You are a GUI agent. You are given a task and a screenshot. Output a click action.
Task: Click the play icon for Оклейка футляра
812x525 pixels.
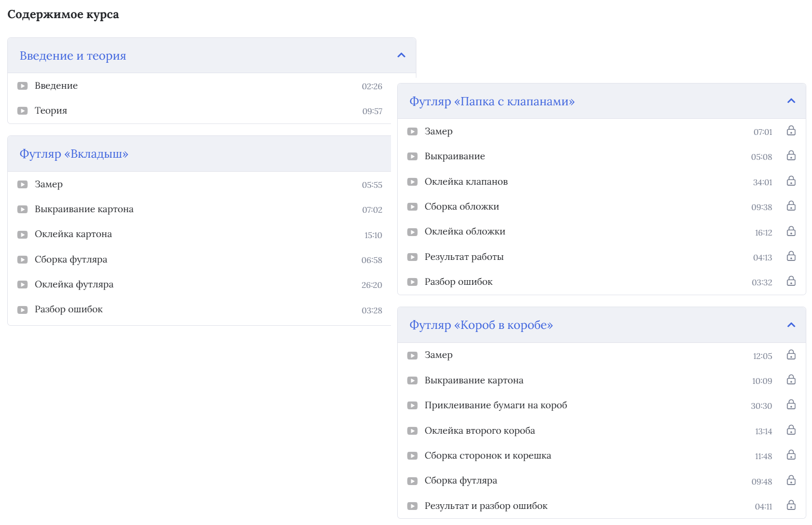pyautogui.click(x=22, y=285)
